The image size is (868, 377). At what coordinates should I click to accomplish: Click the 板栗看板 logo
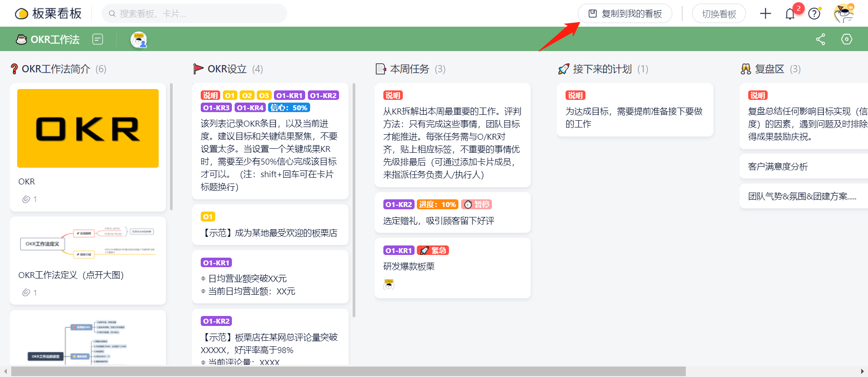[x=48, y=14]
